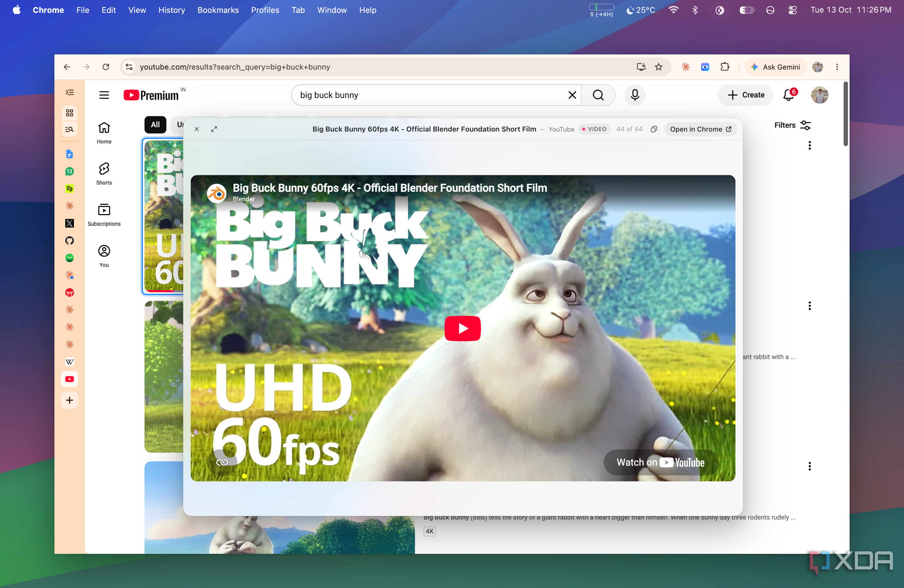Image resolution: width=904 pixels, height=588 pixels.
Task: Open notifications bell with 6 badge
Action: point(789,95)
